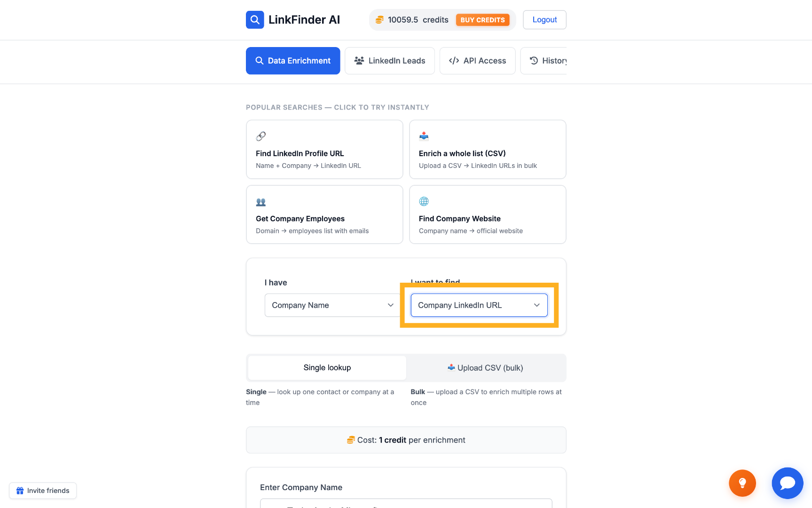Click the inbox tray icon on CSV card

pyautogui.click(x=424, y=136)
